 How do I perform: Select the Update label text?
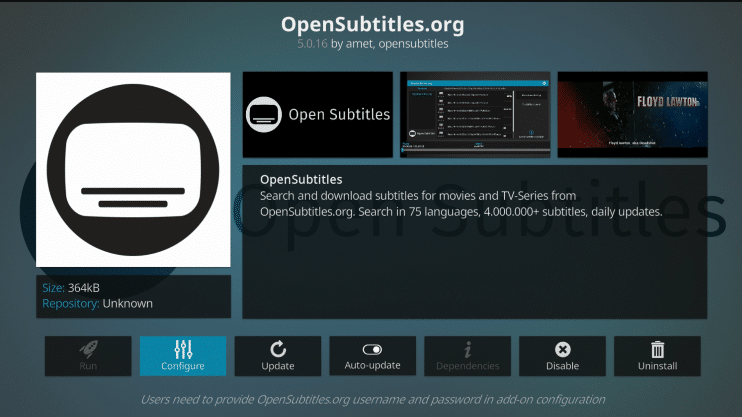coord(278,366)
